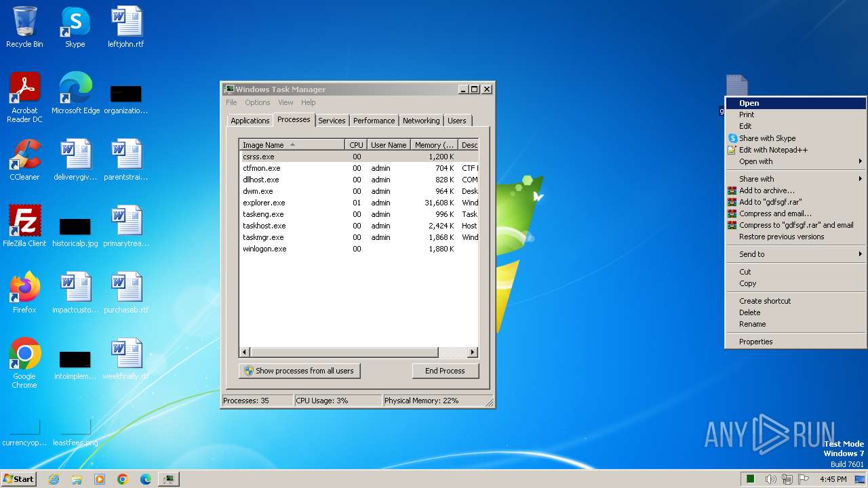The height and width of the screenshot is (488, 868).
Task: Open Acrobat Reader DC shortcut
Action: [x=24, y=98]
